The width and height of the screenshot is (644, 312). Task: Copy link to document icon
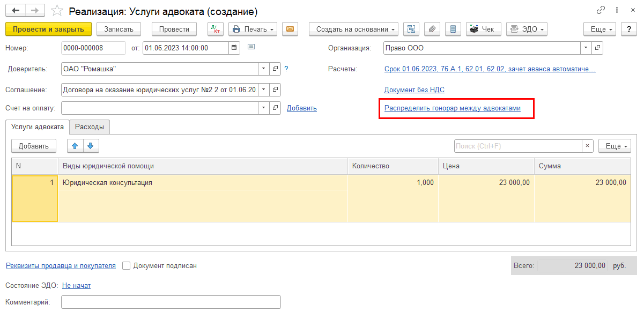point(601,11)
